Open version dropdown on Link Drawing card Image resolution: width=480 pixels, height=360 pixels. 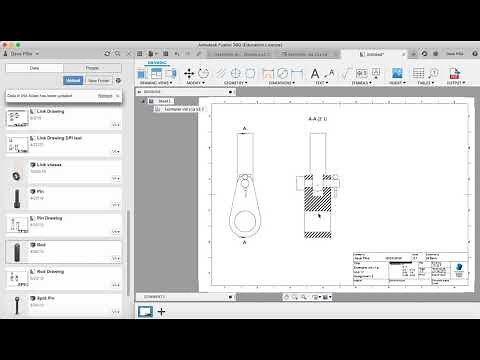click(x=116, y=125)
